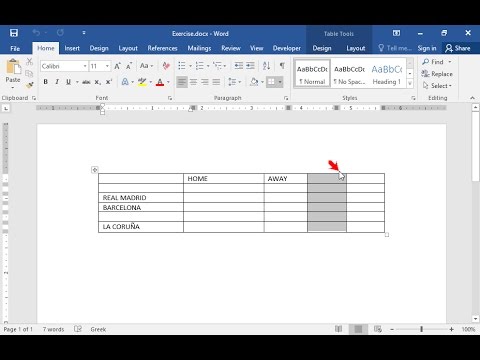This screenshot has width=480, height=360.
Task: Open the Shading paint bucket tool
Action: [254, 82]
